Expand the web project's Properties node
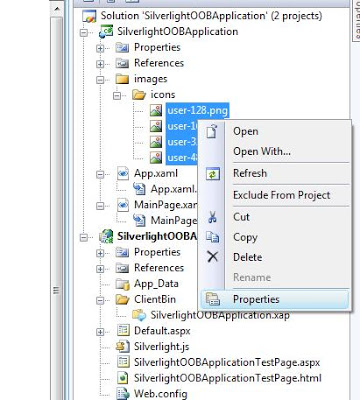This screenshot has width=360, height=400. point(100,253)
